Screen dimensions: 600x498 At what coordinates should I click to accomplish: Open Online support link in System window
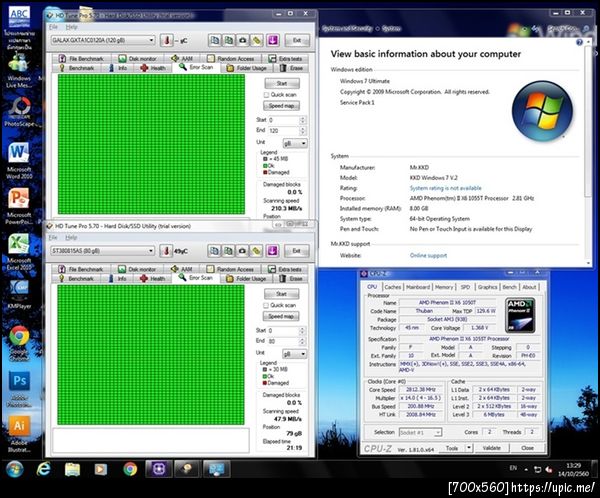[428, 255]
